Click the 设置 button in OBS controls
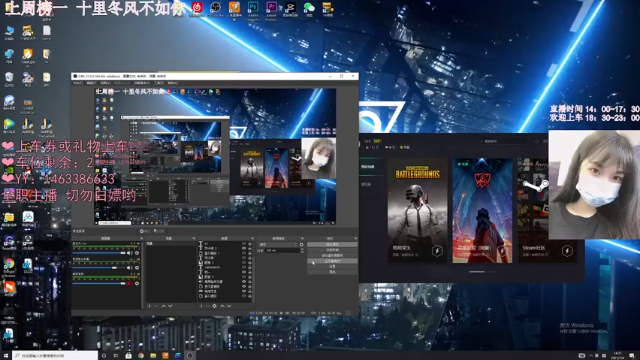The image size is (640, 360). click(332, 267)
